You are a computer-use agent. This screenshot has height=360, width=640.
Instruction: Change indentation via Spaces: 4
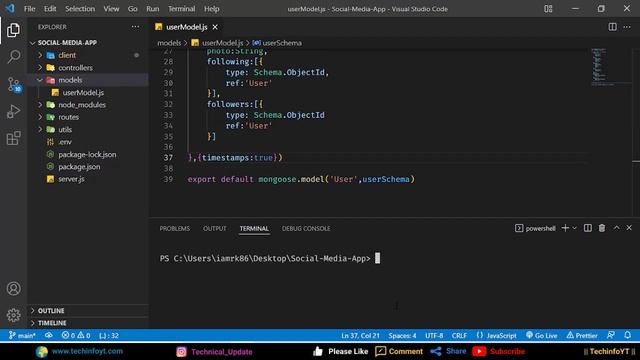pyautogui.click(x=402, y=336)
